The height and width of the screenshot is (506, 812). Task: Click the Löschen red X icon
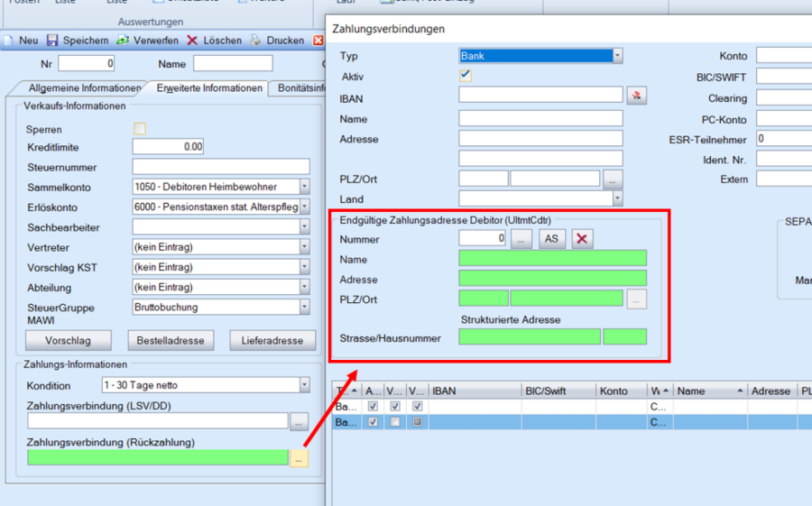192,41
